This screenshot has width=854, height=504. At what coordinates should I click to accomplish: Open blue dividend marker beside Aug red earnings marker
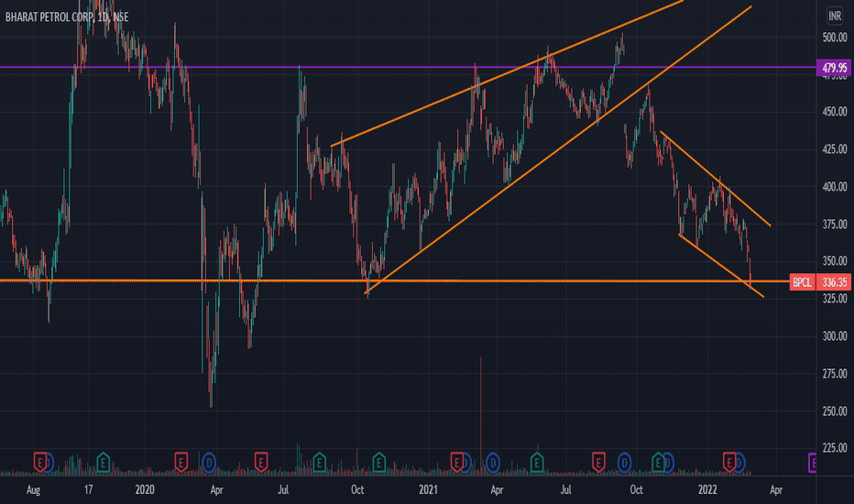50,463
